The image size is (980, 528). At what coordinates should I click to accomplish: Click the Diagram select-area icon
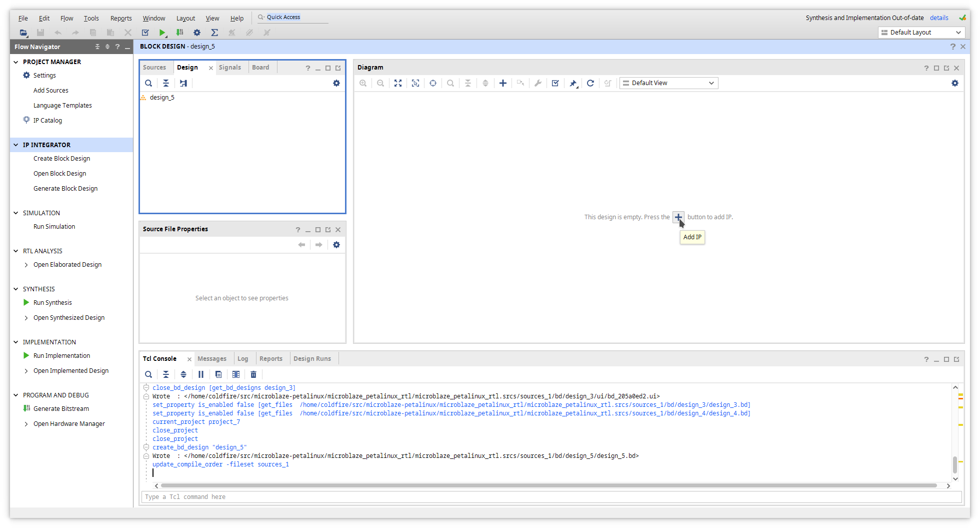coord(415,83)
